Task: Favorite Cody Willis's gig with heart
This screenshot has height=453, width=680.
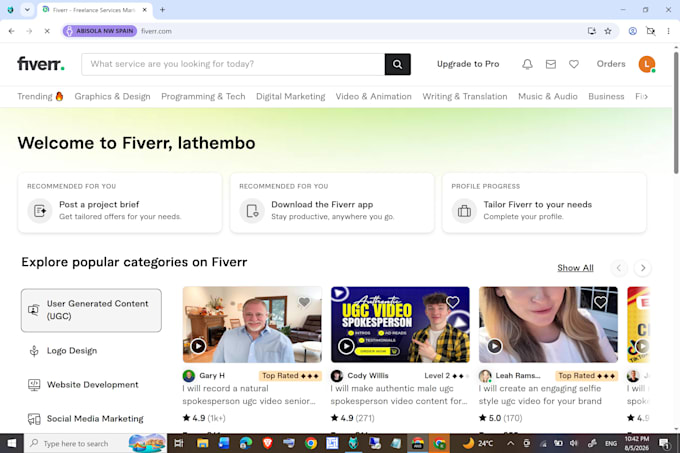Action: click(452, 302)
